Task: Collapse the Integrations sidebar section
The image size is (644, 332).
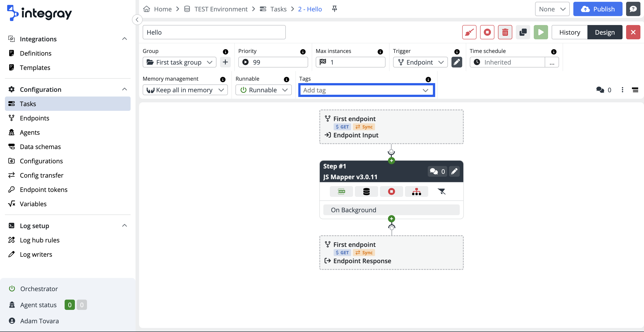Action: pyautogui.click(x=125, y=39)
